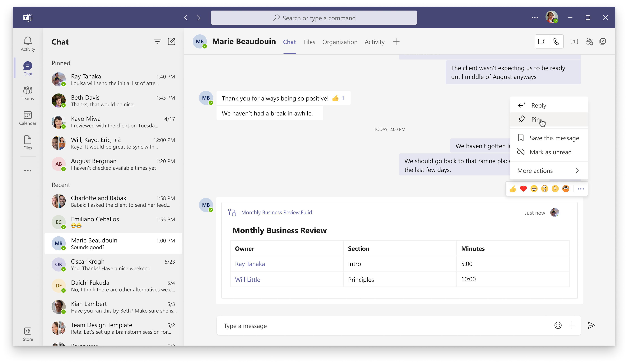Pop out the chat window icon
The image size is (628, 364).
[x=603, y=42]
